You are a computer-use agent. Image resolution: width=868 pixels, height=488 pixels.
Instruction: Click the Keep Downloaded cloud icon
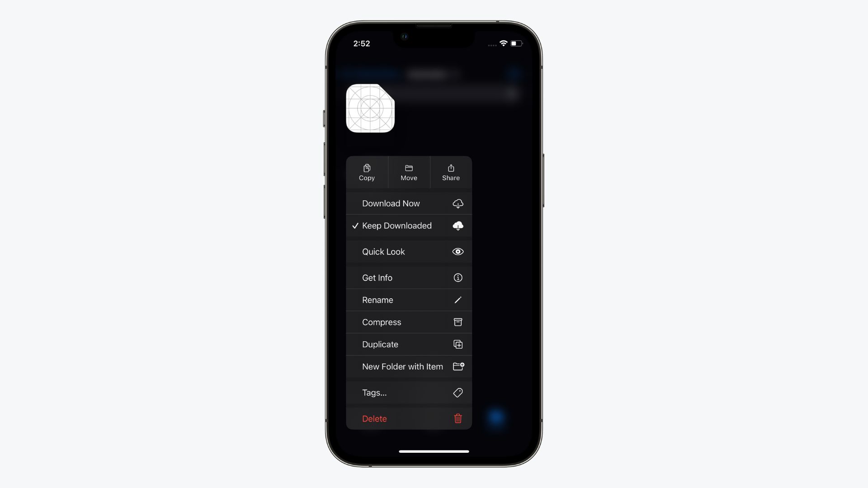point(458,225)
